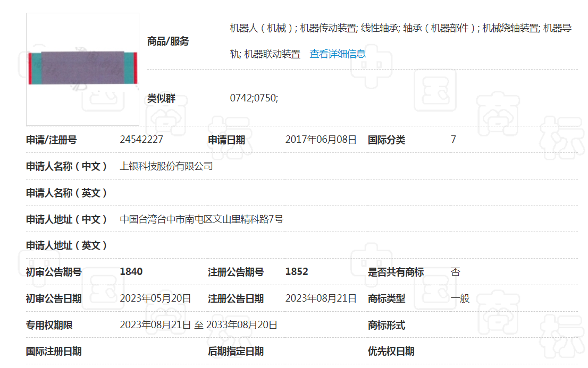Select the 类似群 label
Viewport: 588px width, 368px height.
click(161, 99)
